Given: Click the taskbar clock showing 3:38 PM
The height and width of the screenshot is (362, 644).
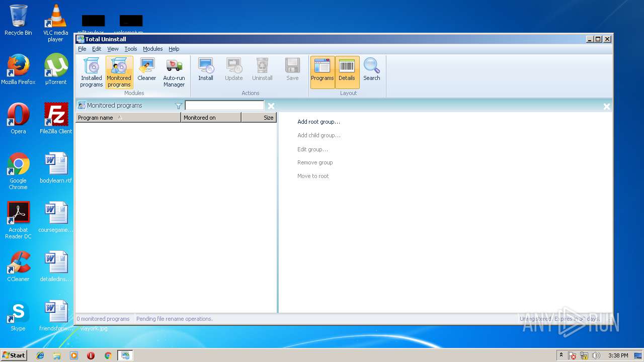Looking at the screenshot, I should 618,355.
